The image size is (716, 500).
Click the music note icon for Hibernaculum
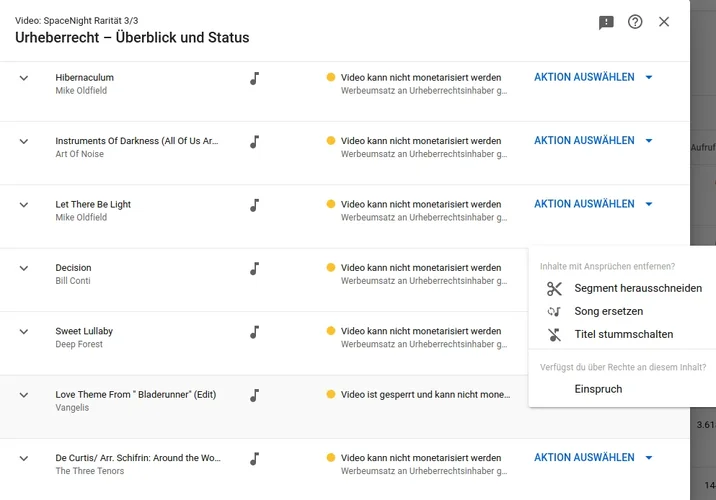[x=255, y=78]
